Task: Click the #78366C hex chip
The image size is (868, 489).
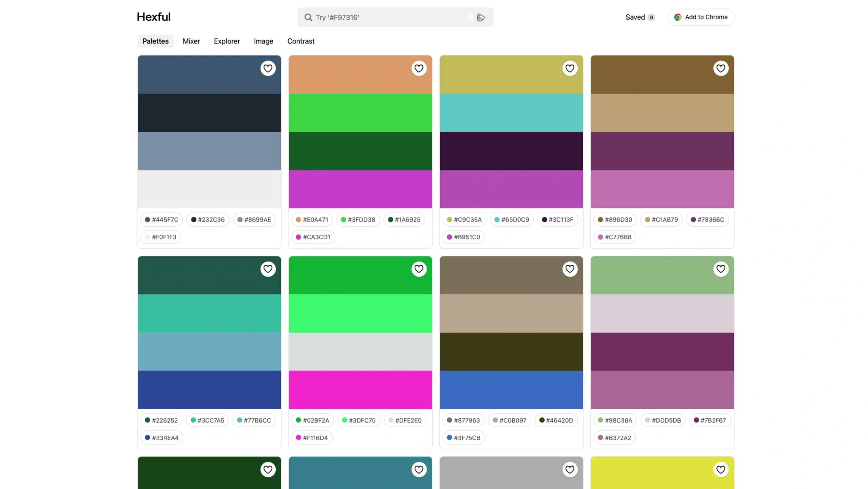Action: click(708, 220)
